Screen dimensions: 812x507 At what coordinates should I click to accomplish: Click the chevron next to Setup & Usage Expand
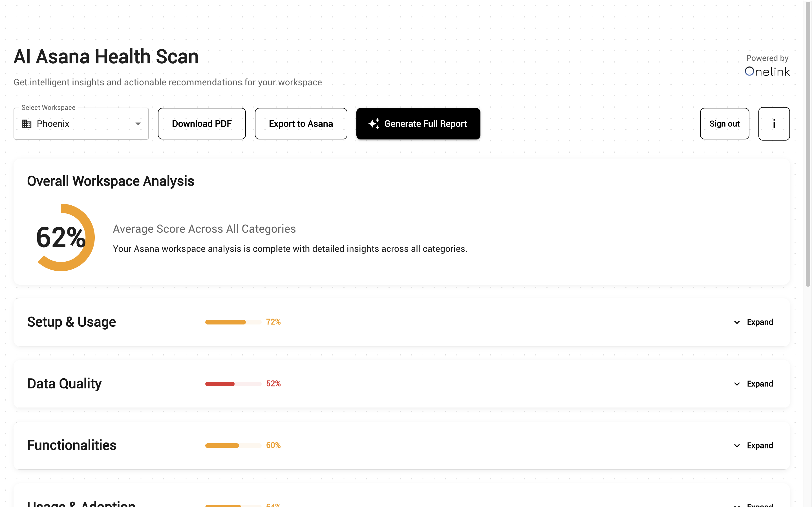pyautogui.click(x=737, y=322)
